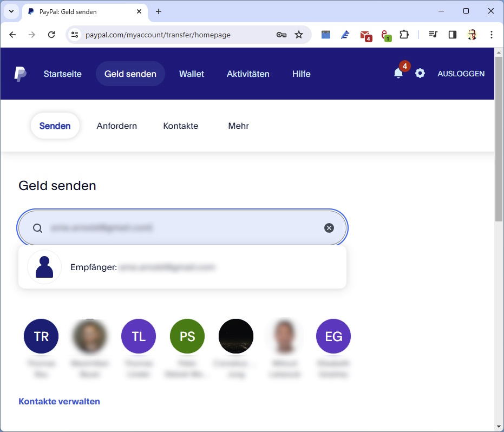Viewport: 504px width, 432px height.
Task: Open Chrome three-dot menu
Action: [x=492, y=35]
